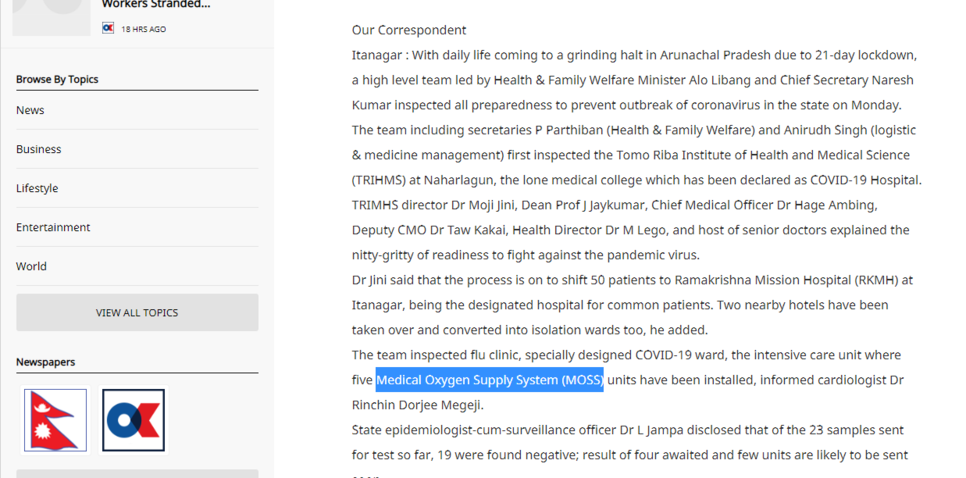Click the small publisher icon beside 18 HRS AGO
The width and height of the screenshot is (966, 478).
coord(108,28)
